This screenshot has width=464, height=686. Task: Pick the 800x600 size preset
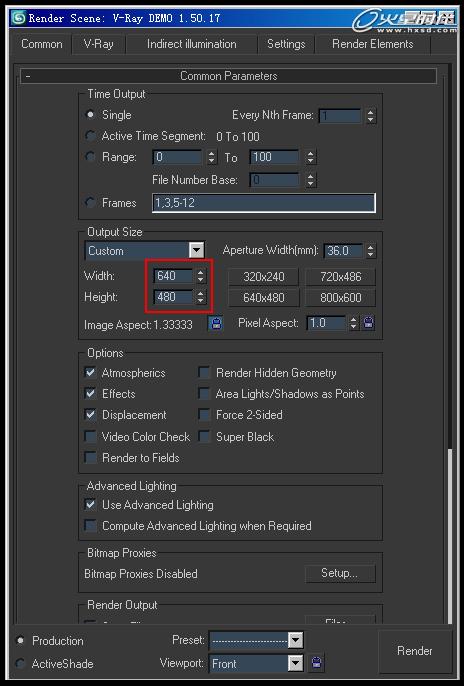click(341, 298)
